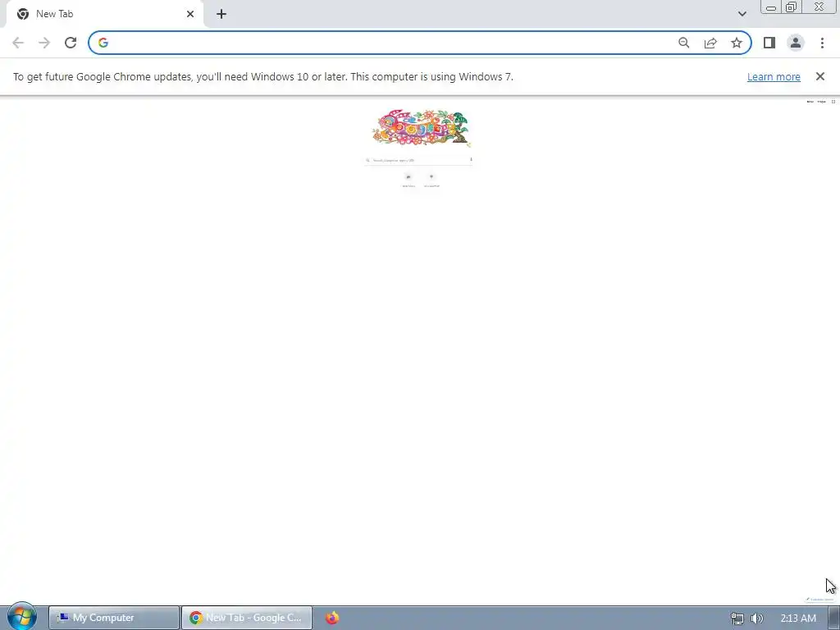Select the New Tab tab
This screenshot has width=840, height=630.
coord(104,14)
